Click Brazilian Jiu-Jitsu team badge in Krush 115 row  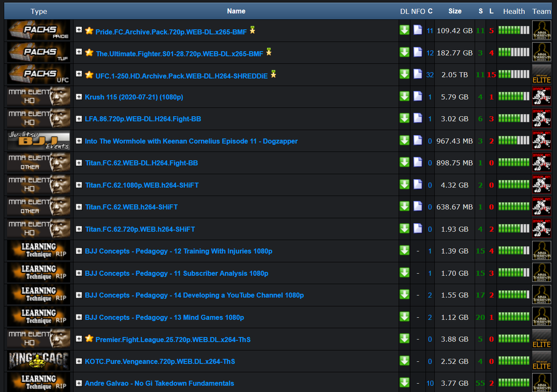click(x=541, y=97)
